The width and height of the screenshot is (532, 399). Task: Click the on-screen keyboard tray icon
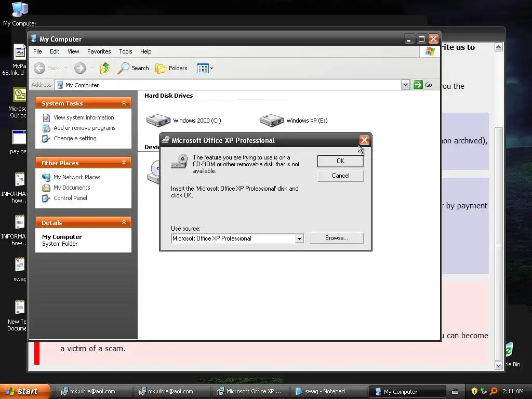point(455,392)
